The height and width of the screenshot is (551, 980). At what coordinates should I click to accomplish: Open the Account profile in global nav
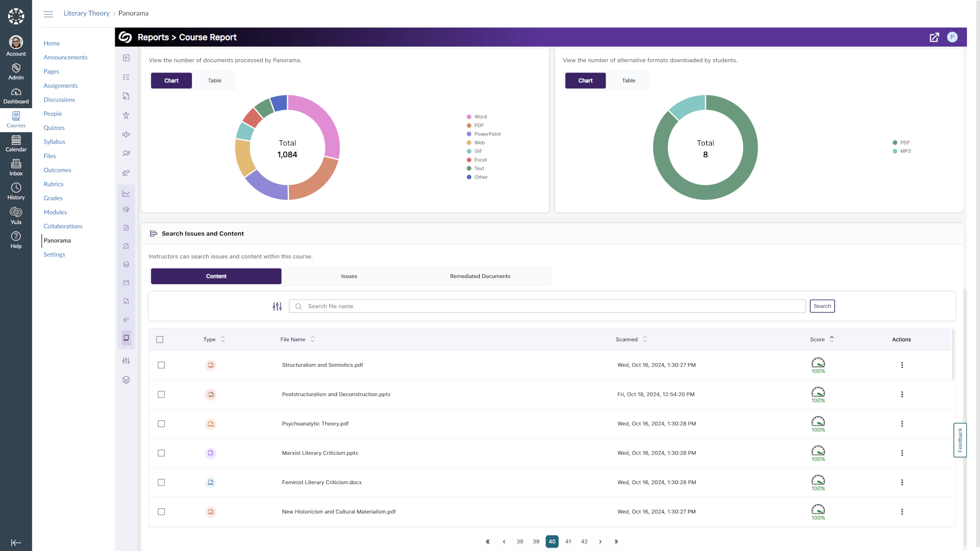(16, 46)
